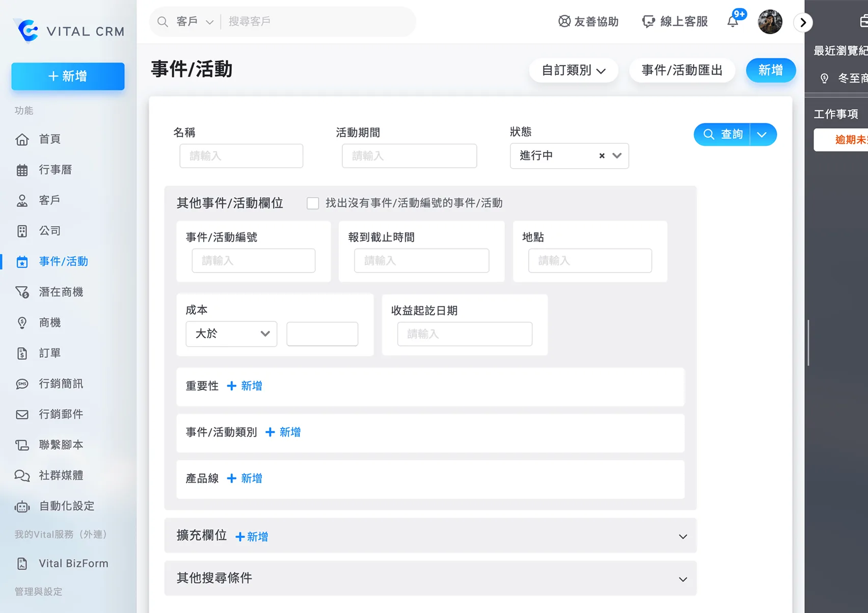The width and height of the screenshot is (868, 613).
Task: Click the Vital BizForm icon
Action: [x=22, y=564]
